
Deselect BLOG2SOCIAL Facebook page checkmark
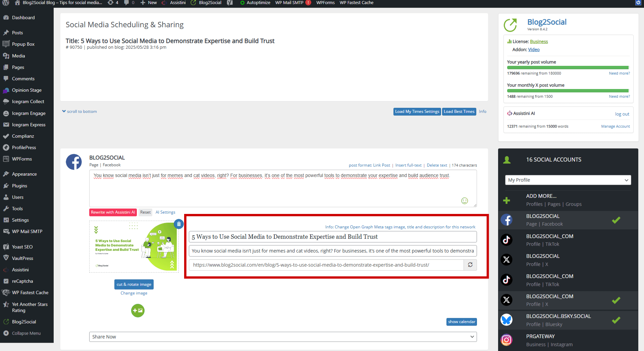(616, 220)
